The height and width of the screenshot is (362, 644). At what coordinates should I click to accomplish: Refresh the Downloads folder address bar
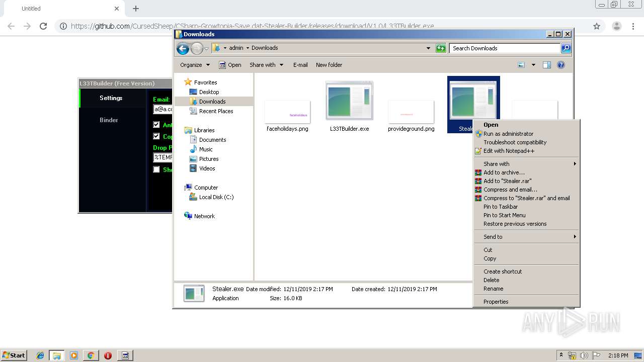[x=441, y=48]
